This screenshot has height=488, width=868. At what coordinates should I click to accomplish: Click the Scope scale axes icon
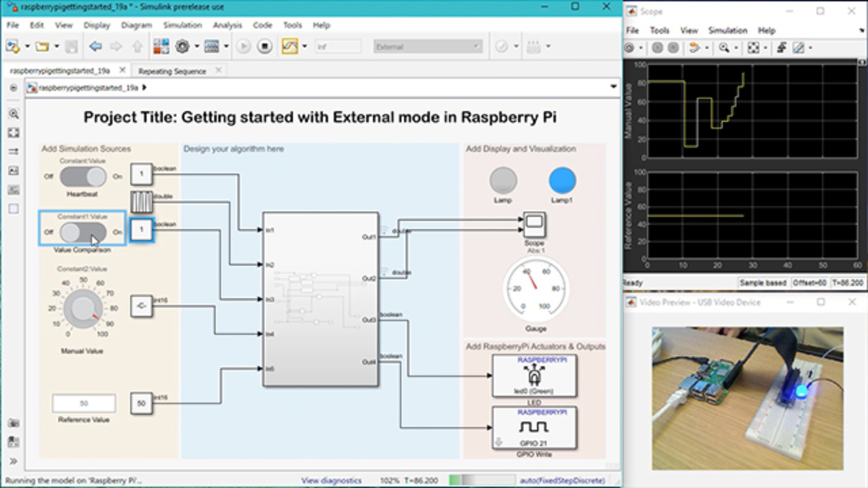point(753,48)
